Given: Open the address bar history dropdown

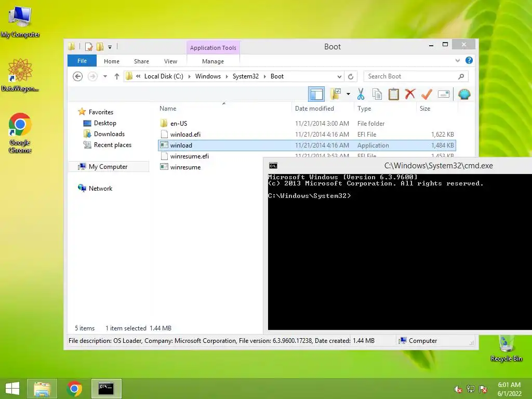Looking at the screenshot, I should tap(339, 76).
